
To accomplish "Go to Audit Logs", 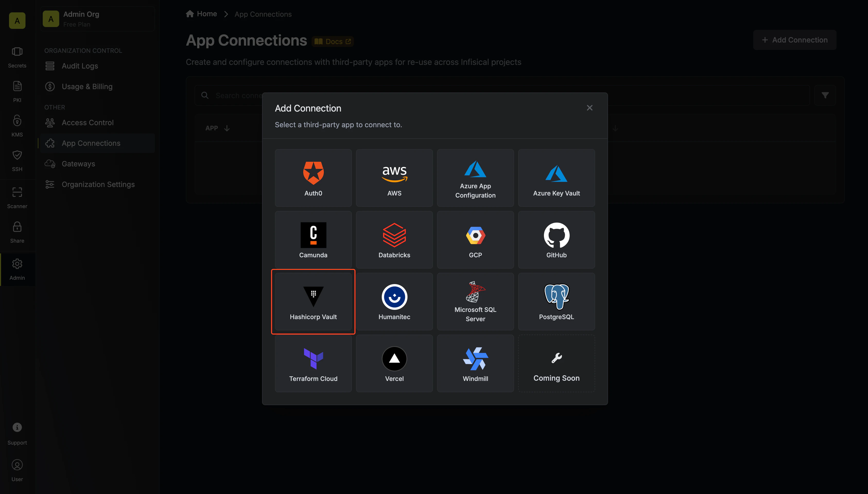I will point(98,66).
